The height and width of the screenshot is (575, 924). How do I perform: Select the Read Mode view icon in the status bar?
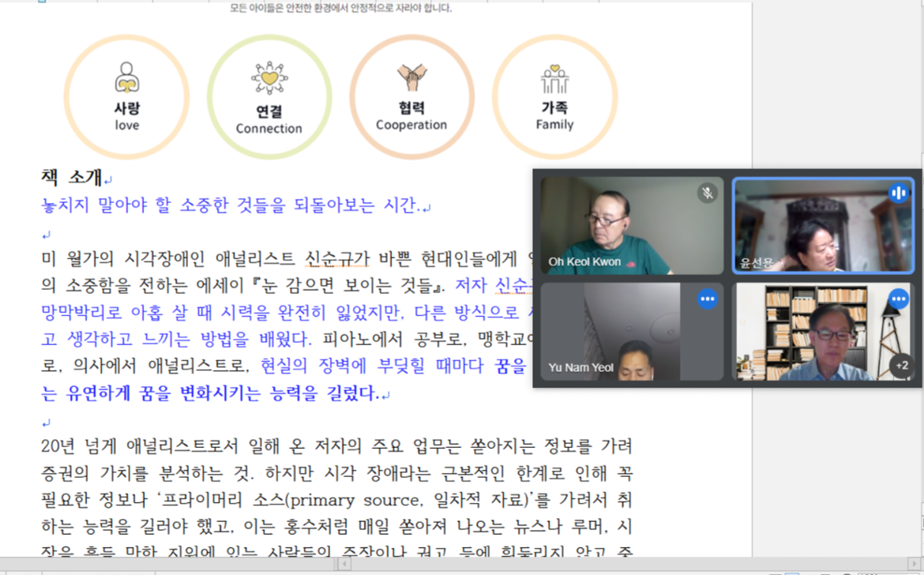click(776, 573)
